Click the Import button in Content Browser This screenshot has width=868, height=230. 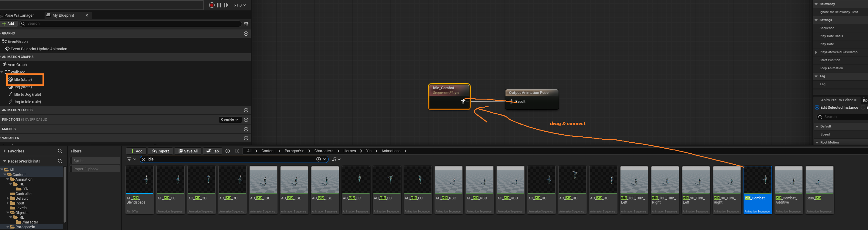(x=160, y=151)
